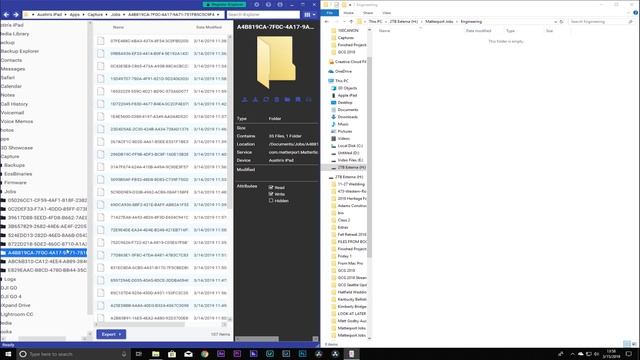Select the 05026CC1-CF59-4AF1 folder in sidebar
The image size is (640, 360).
coord(47,200)
